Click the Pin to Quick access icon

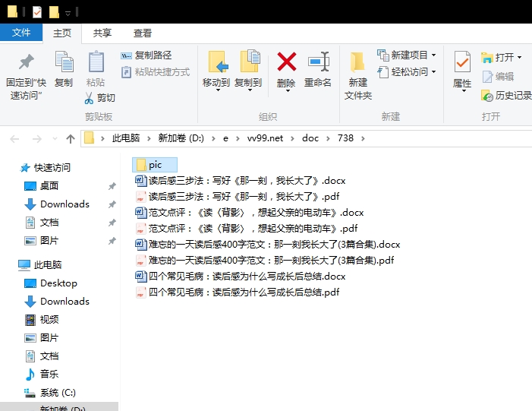[26, 62]
